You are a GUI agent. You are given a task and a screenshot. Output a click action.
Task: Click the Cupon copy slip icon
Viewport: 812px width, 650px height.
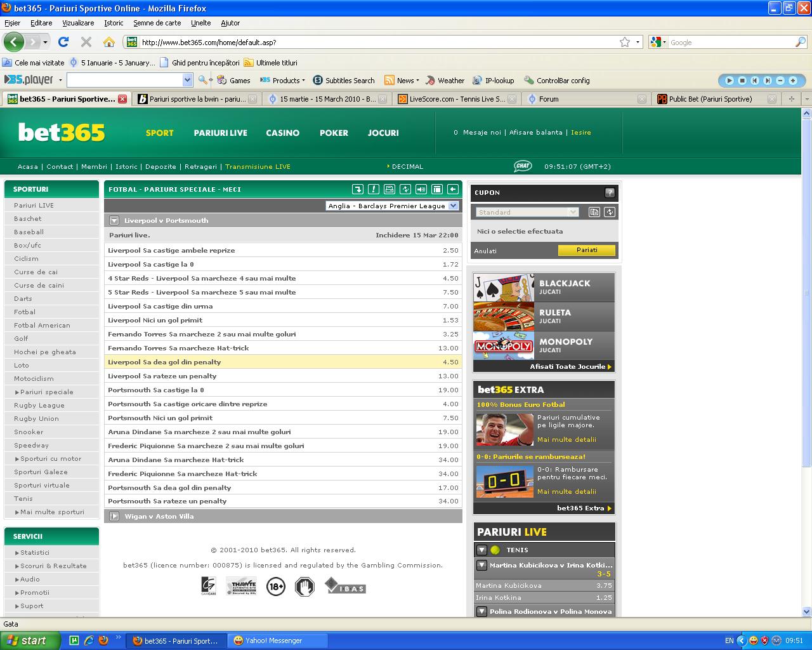point(594,212)
